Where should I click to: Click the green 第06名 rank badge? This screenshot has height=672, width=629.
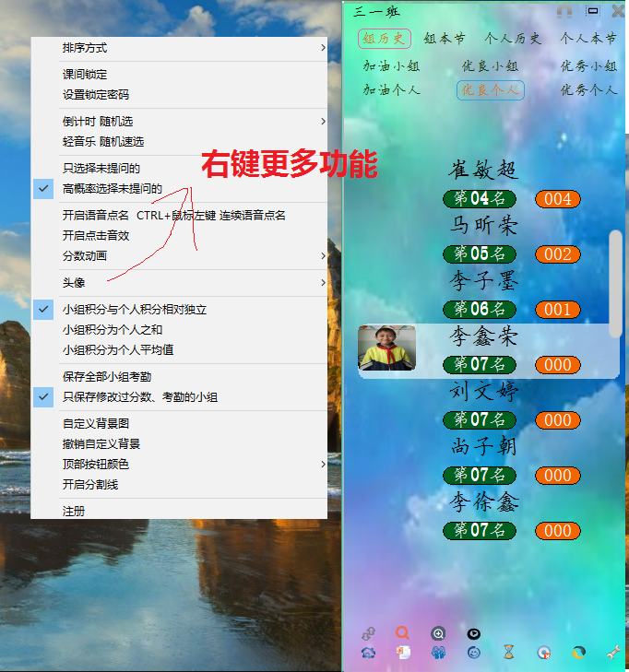point(480,310)
